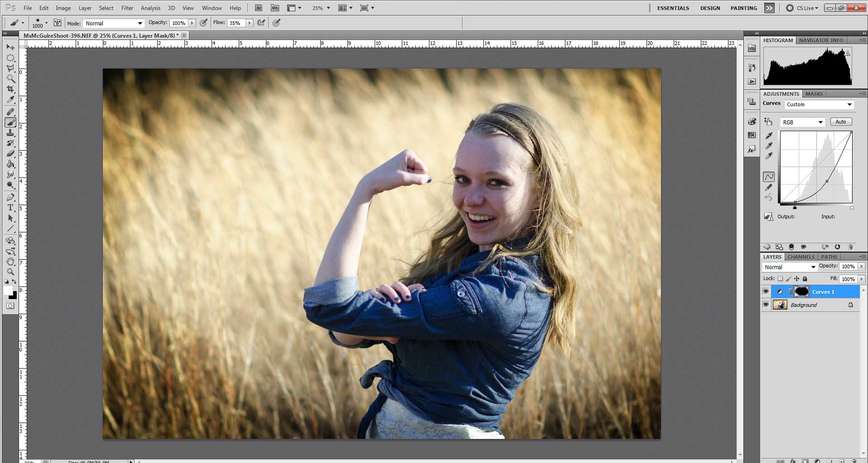868x463 pixels.
Task: Switch to the Channels tab
Action: pyautogui.click(x=801, y=257)
